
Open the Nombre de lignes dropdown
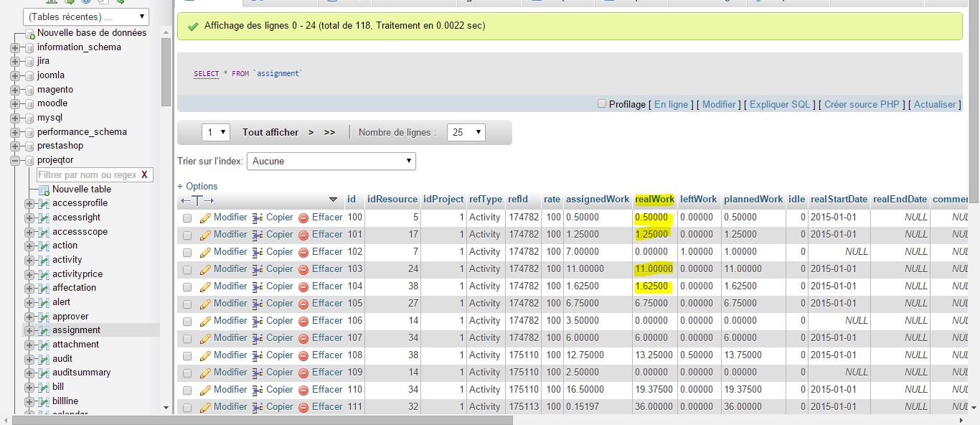466,133
